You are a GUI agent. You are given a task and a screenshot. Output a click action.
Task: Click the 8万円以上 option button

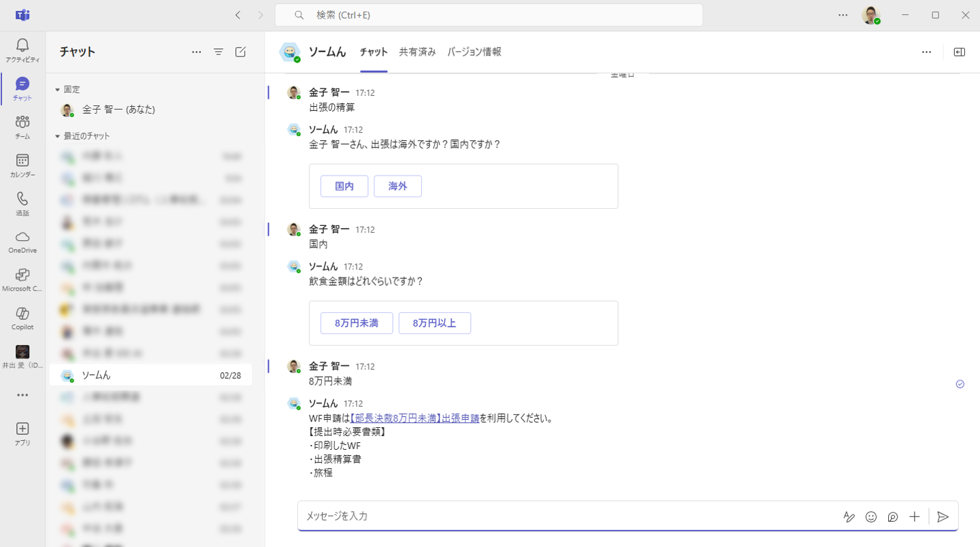click(x=434, y=323)
